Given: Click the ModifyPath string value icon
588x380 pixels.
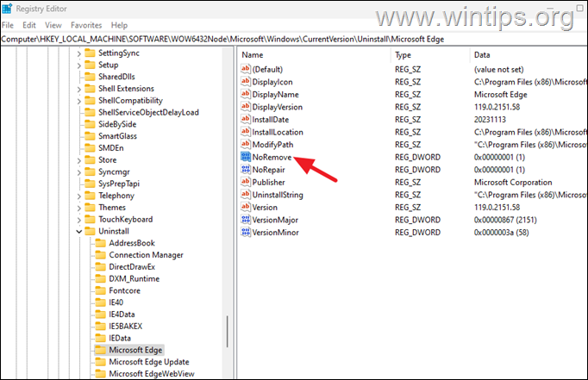Looking at the screenshot, I should click(x=246, y=144).
